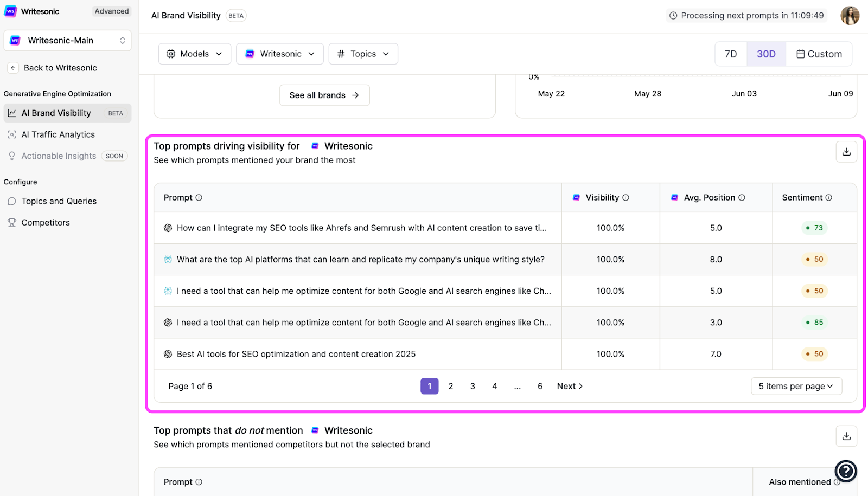Screen dimensions: 868x496
Task: Download the prompts that do not mention table
Action: 846,436
